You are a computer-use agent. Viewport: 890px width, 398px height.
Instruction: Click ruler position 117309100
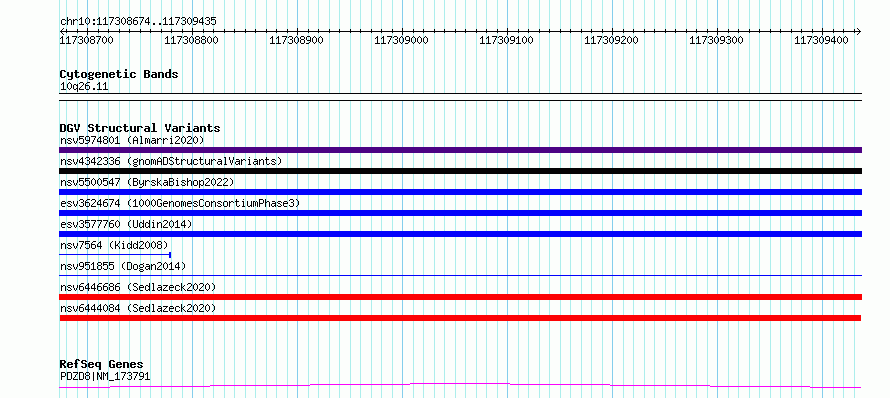(507, 40)
